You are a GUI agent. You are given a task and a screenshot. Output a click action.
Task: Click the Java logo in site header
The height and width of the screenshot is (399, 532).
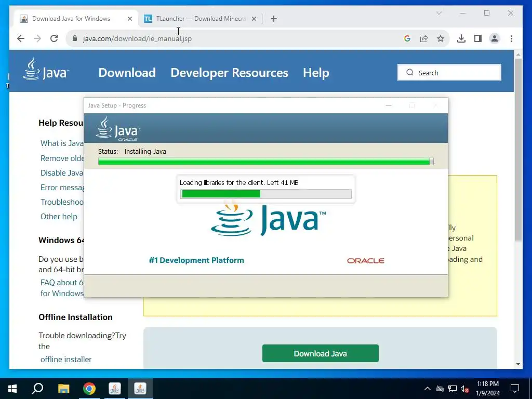(x=46, y=69)
